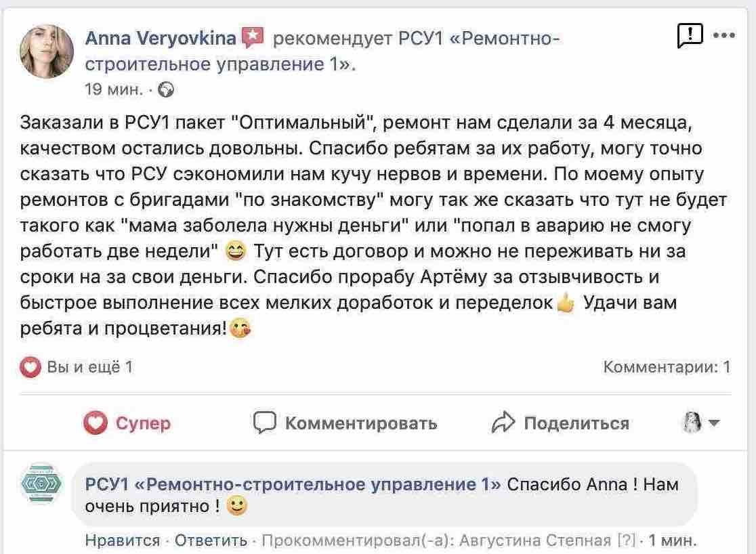
Task: Open the three-dots post options menu
Action: click(x=724, y=36)
